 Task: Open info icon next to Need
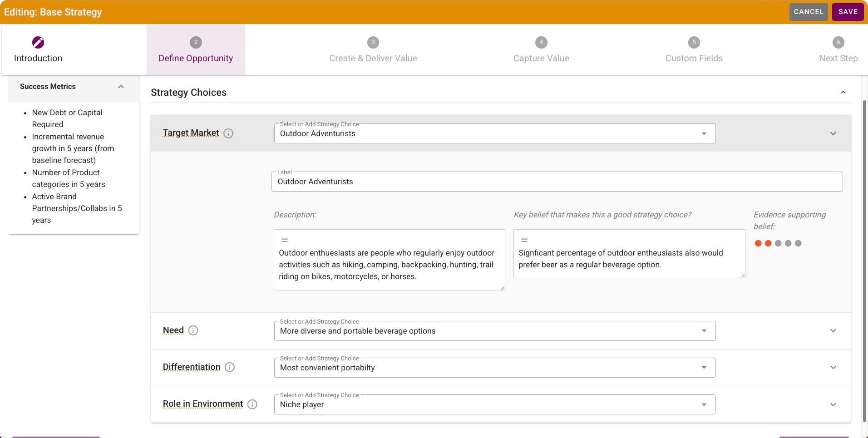(193, 330)
